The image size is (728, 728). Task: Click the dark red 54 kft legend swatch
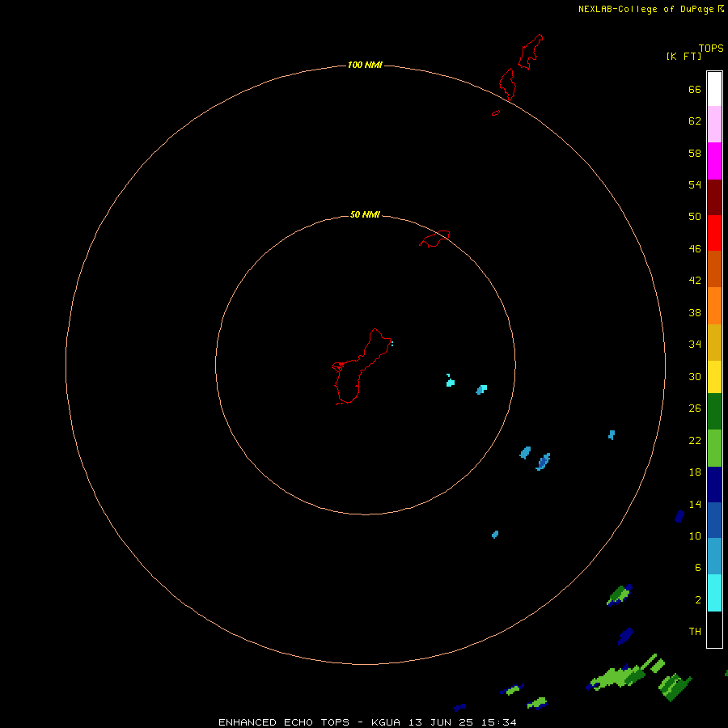[714, 197]
